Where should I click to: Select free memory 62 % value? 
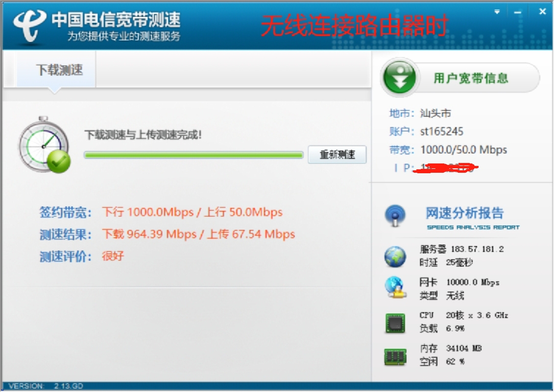[x=455, y=361]
